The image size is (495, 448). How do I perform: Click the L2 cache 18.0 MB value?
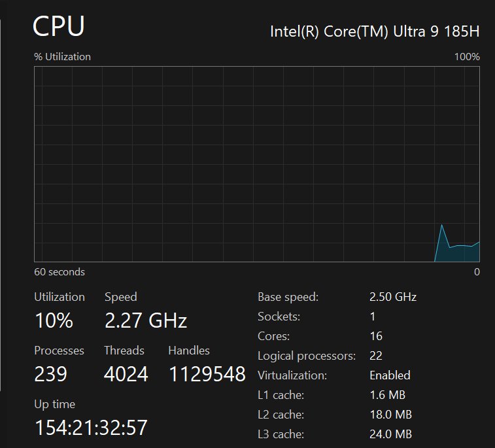pos(390,415)
